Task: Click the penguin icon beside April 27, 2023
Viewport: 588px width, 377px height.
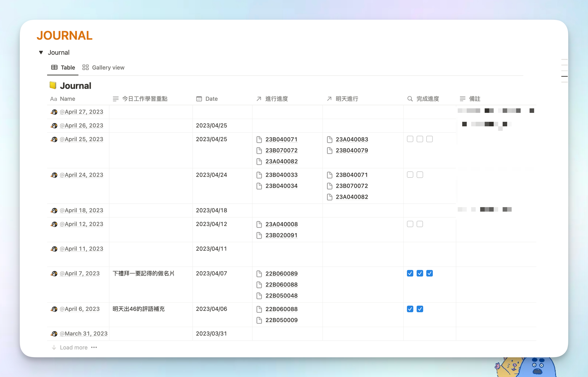Action: click(x=54, y=112)
